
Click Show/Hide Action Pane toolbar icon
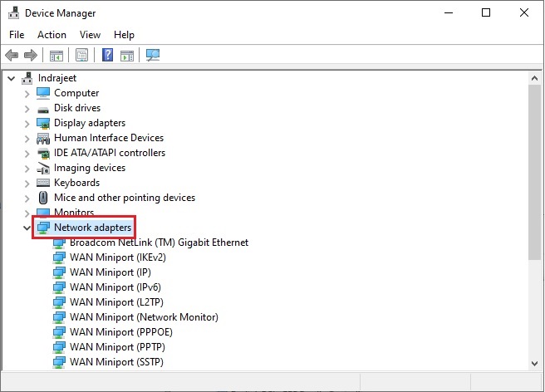[x=127, y=56]
